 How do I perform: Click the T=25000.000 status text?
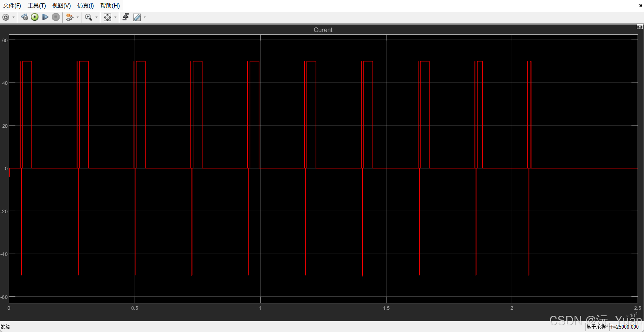pyautogui.click(x=624, y=327)
